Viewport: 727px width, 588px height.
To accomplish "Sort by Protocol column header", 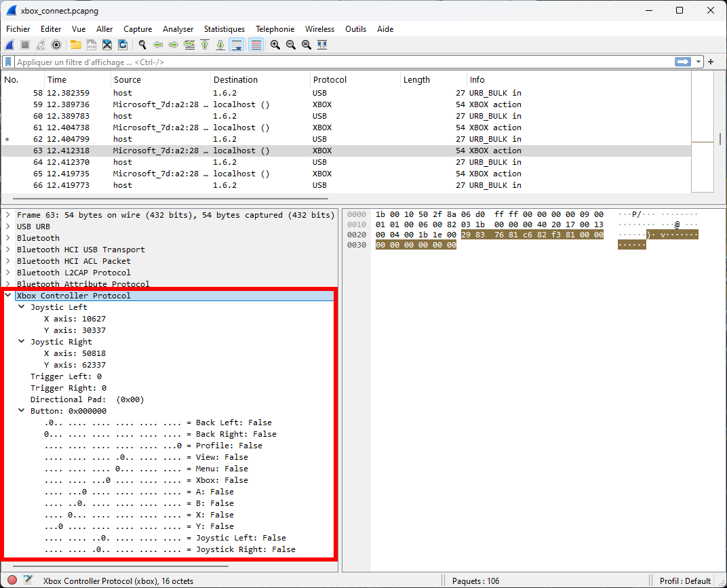I will pyautogui.click(x=355, y=80).
